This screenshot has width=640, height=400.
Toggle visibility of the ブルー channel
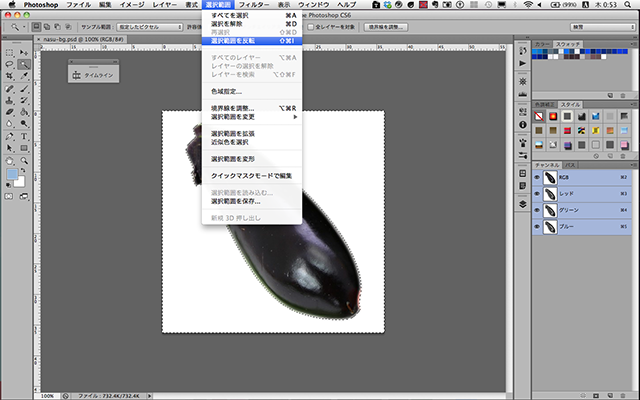point(537,227)
